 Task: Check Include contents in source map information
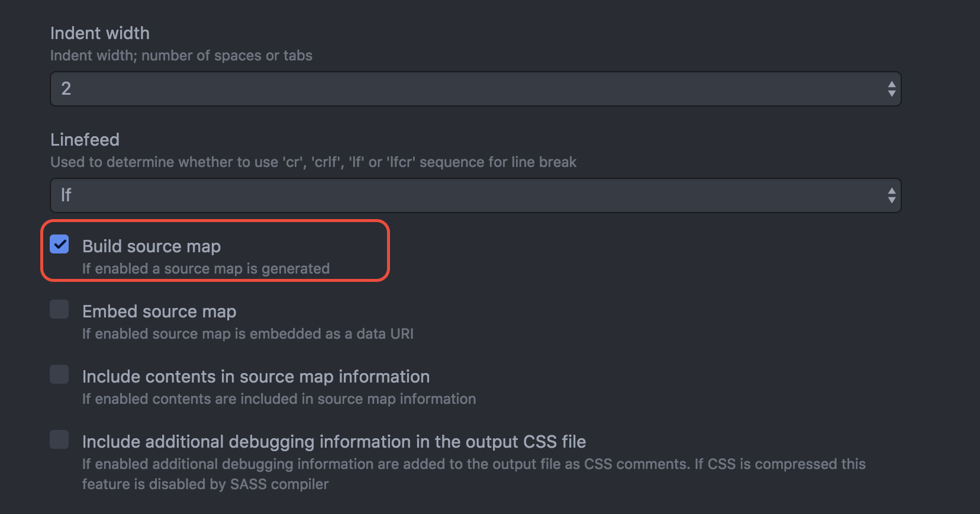[59, 374]
